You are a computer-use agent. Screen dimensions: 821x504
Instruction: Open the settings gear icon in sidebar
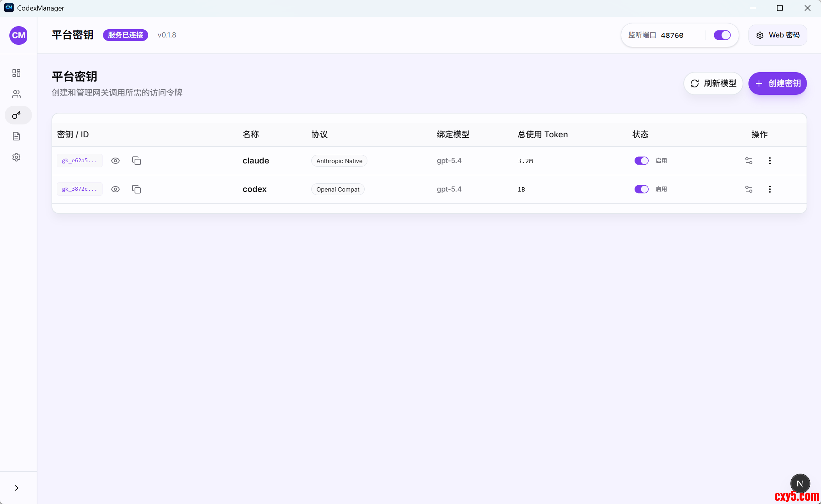16,157
